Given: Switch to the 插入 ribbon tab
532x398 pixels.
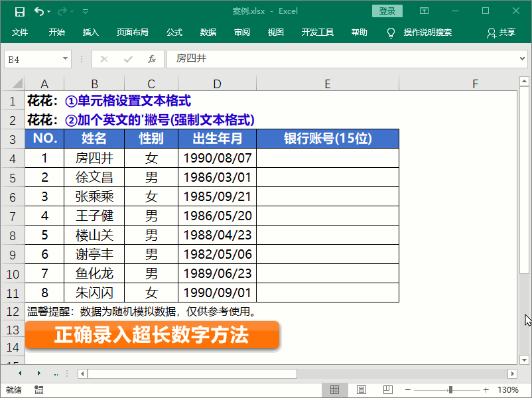Looking at the screenshot, I should point(91,33).
